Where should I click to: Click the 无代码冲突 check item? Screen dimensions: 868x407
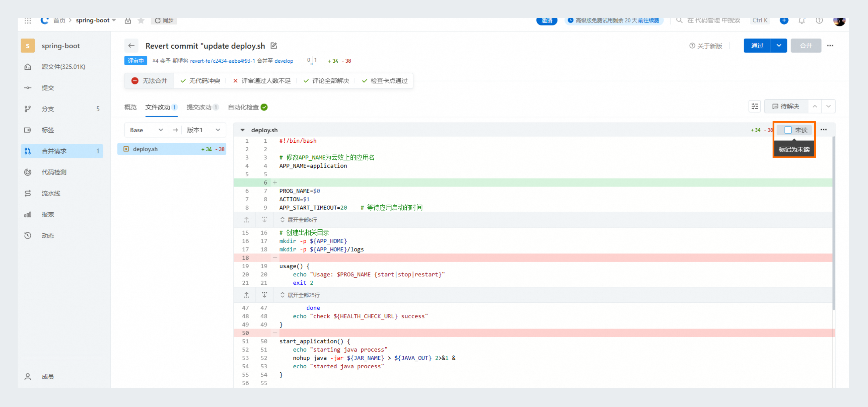coord(201,81)
